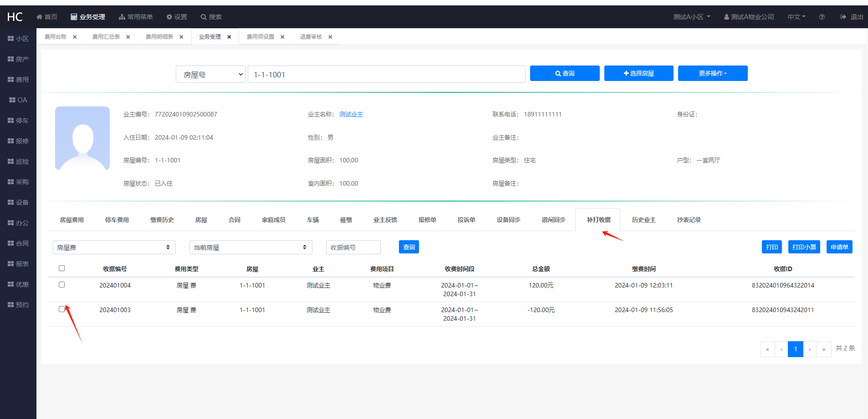The height and width of the screenshot is (419, 868).
Task: Click the 申请单 button
Action: point(839,247)
